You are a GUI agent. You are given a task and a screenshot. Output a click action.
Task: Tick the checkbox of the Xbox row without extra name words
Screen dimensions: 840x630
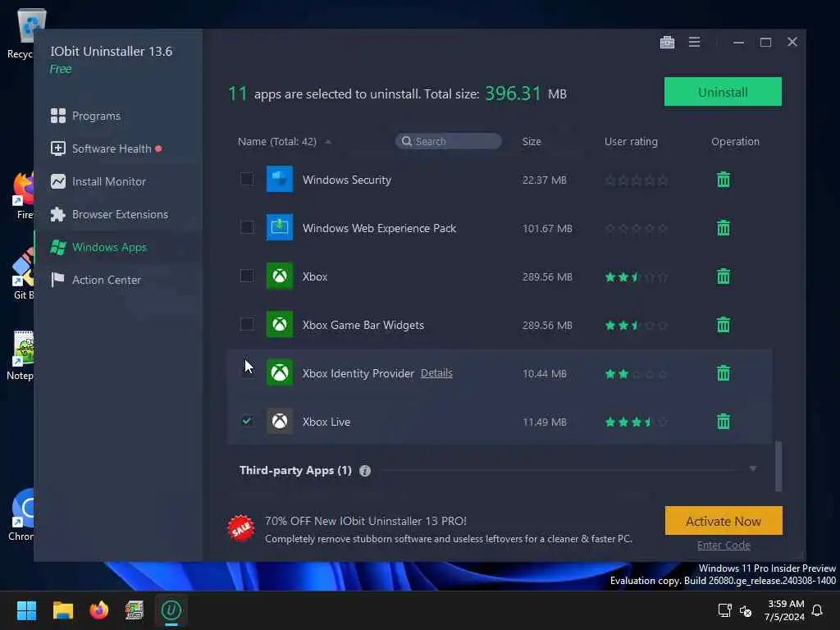pyautogui.click(x=246, y=276)
